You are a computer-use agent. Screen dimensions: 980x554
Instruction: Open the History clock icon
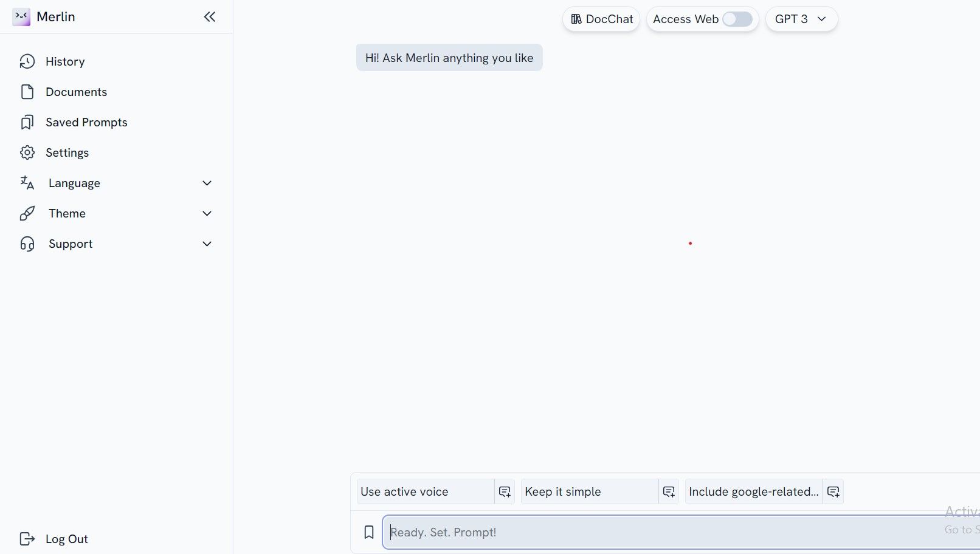27,61
